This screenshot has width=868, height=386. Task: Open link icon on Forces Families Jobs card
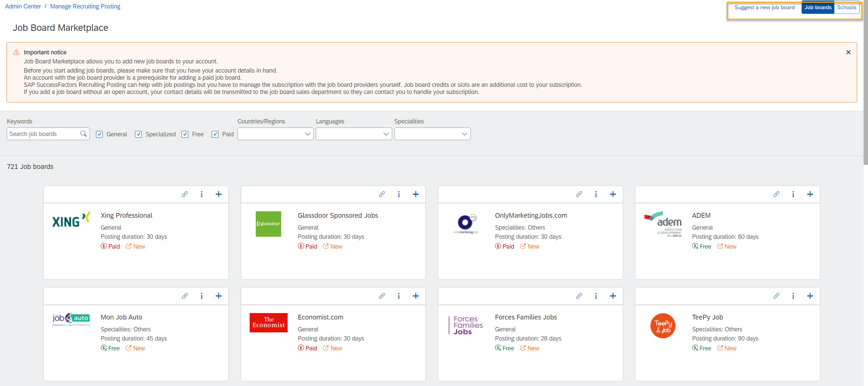[579, 296]
